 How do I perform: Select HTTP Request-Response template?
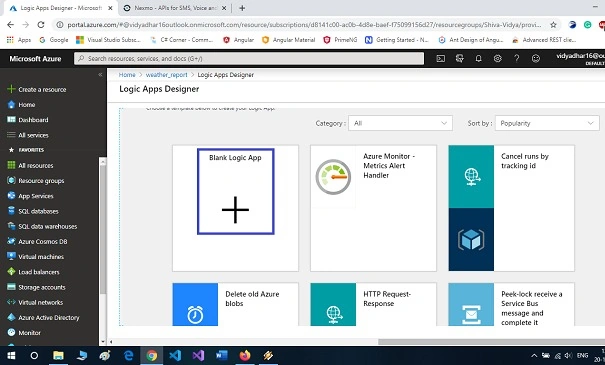(373, 304)
